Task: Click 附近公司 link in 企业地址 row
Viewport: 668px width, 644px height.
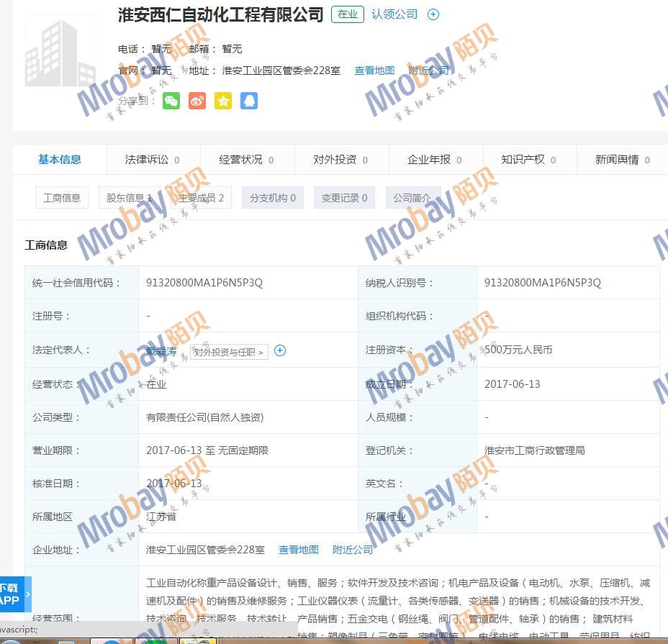Action: click(353, 550)
